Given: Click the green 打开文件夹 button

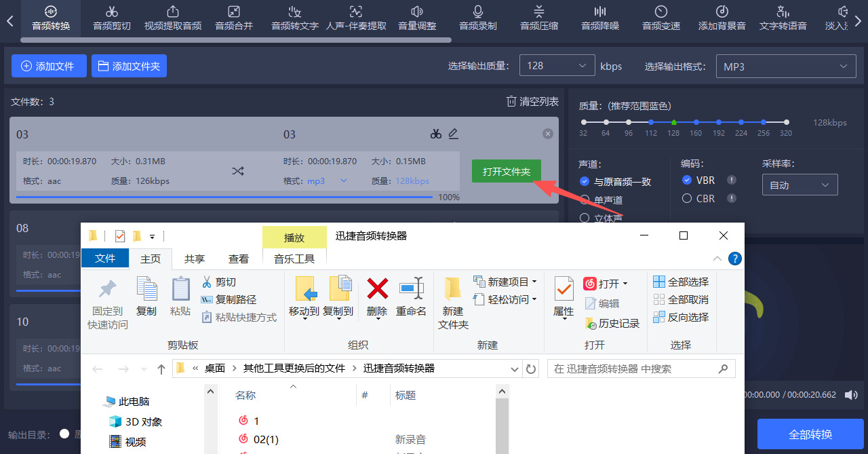Looking at the screenshot, I should (x=507, y=171).
